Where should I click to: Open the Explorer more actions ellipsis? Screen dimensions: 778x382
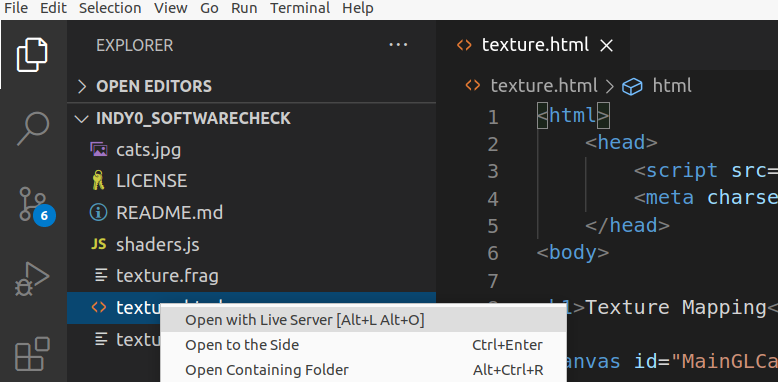tap(398, 45)
